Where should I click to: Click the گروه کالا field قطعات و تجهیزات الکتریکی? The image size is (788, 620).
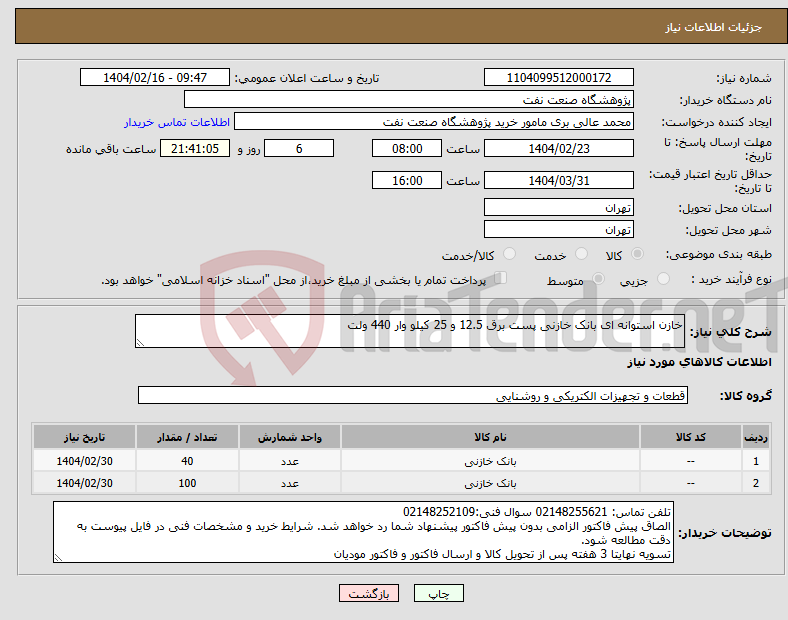click(x=413, y=395)
